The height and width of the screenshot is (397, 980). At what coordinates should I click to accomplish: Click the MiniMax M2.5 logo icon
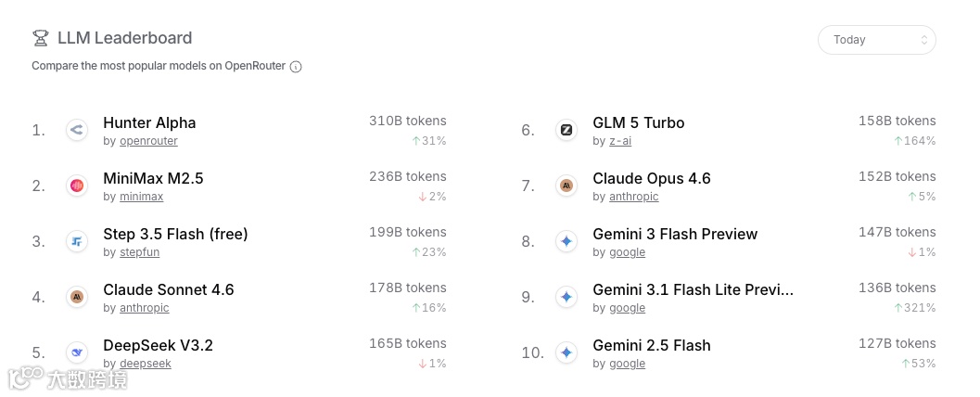coord(77,186)
